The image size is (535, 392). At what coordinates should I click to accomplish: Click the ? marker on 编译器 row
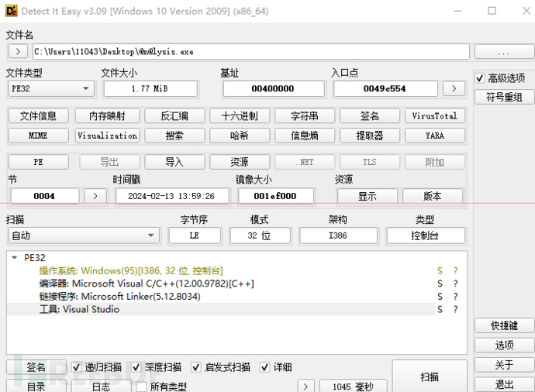click(455, 284)
